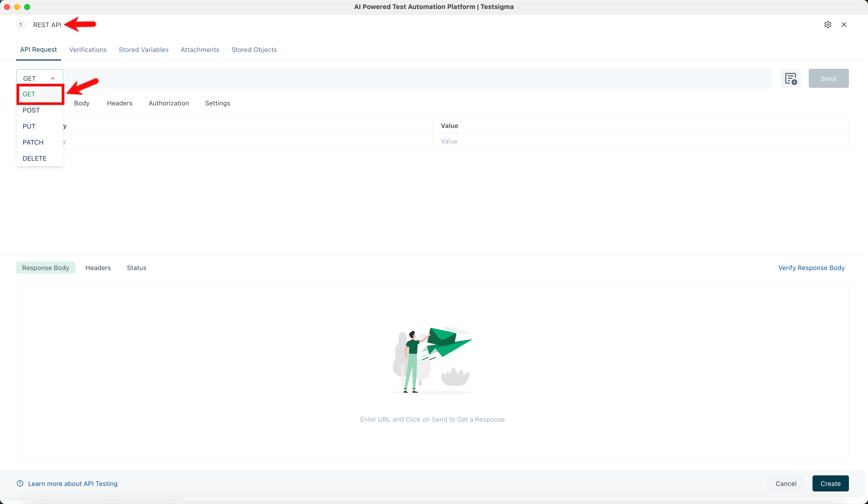Click the Verify Response Body link
The width and height of the screenshot is (868, 504).
coord(811,268)
